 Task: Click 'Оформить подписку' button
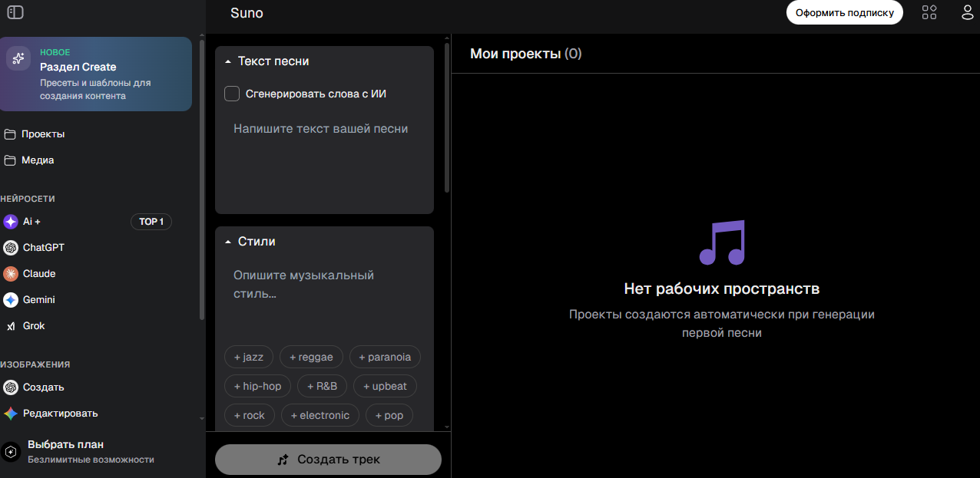point(844,13)
